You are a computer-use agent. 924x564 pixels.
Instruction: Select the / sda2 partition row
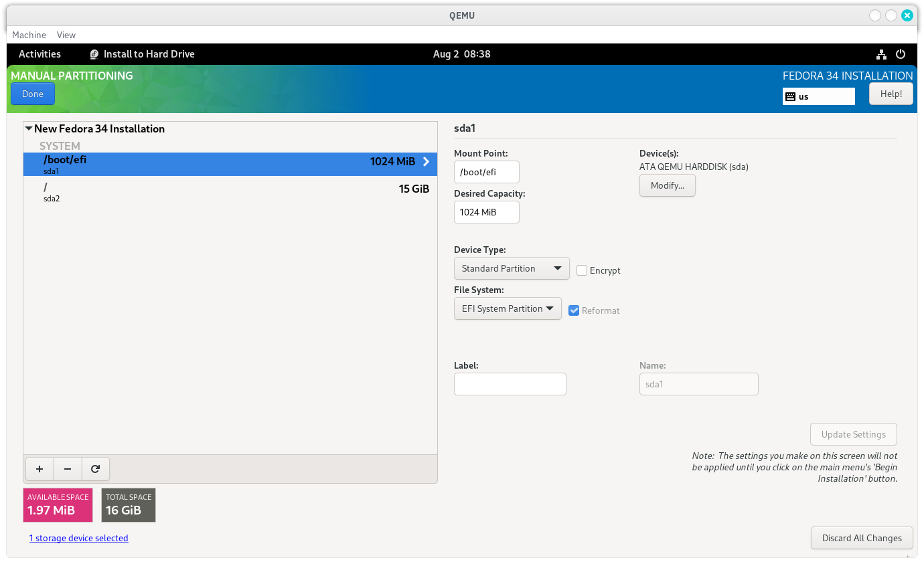230,192
